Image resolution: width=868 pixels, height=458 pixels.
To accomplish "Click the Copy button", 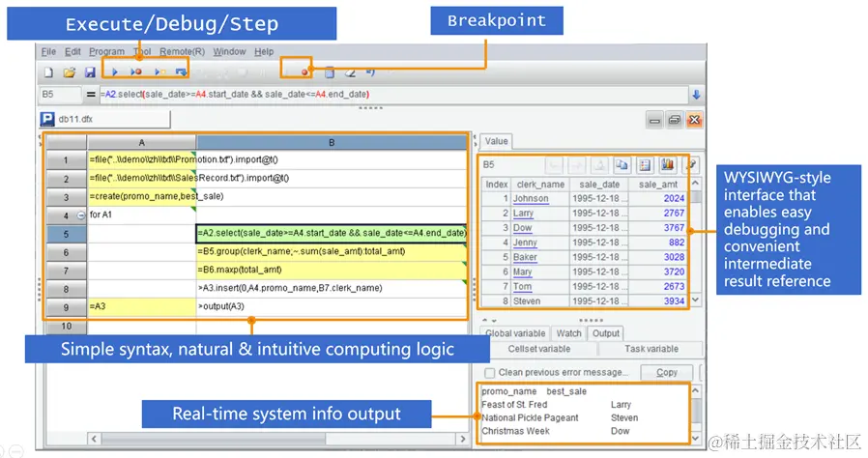I will [x=667, y=373].
